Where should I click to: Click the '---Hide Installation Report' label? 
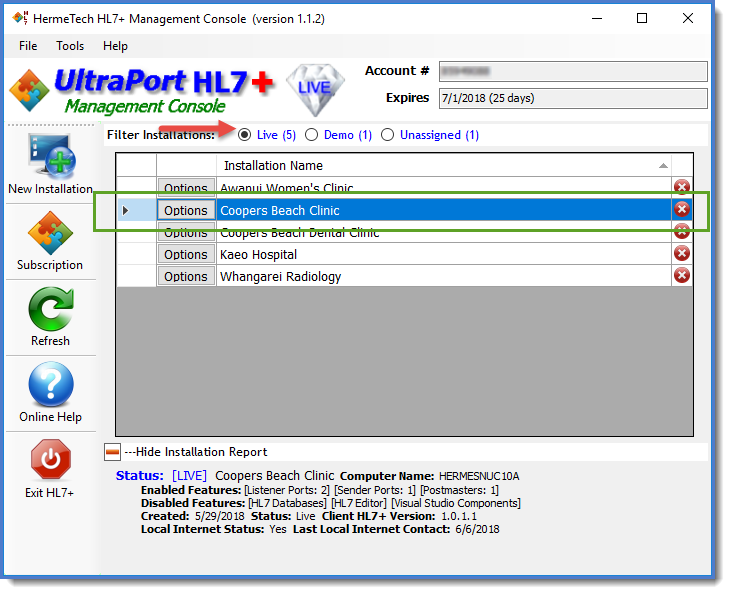(196, 452)
